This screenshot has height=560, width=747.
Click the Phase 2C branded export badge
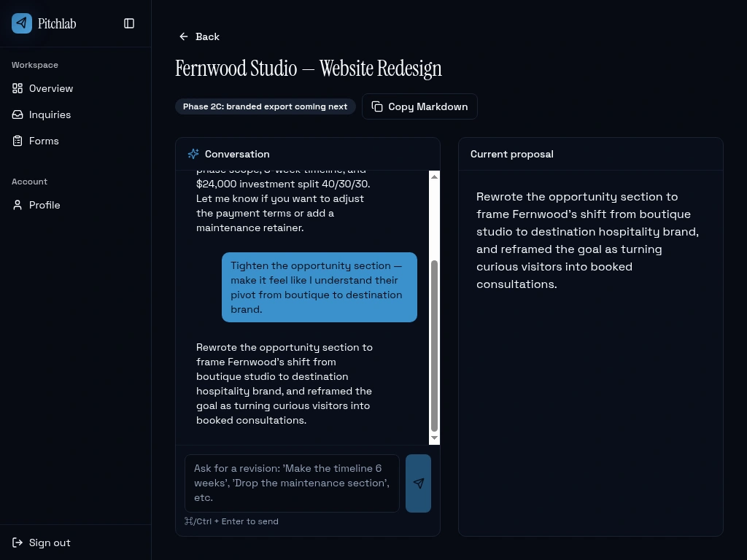(x=265, y=106)
